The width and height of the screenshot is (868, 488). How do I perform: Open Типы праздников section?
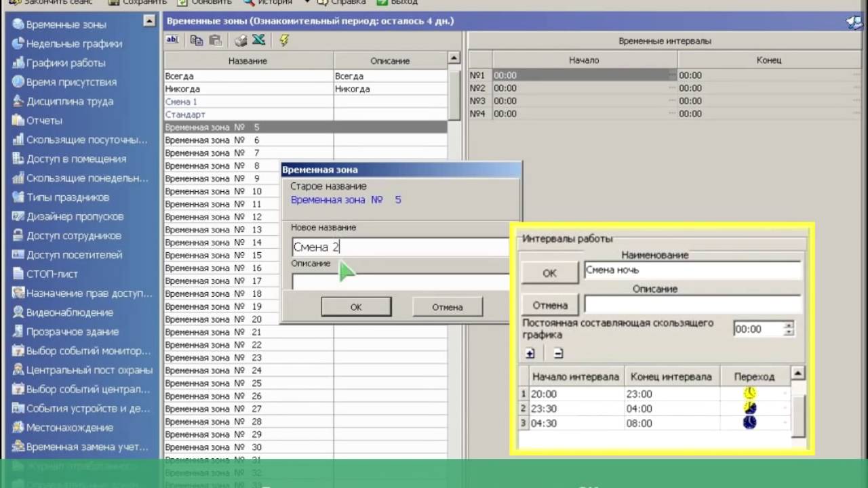pyautogui.click(x=68, y=197)
